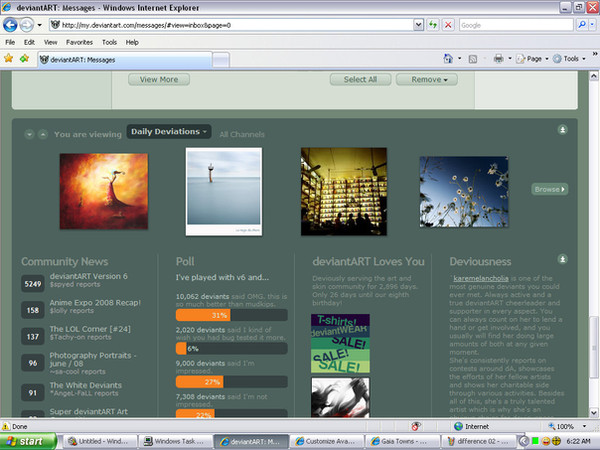Open the Help menu

[x=132, y=42]
